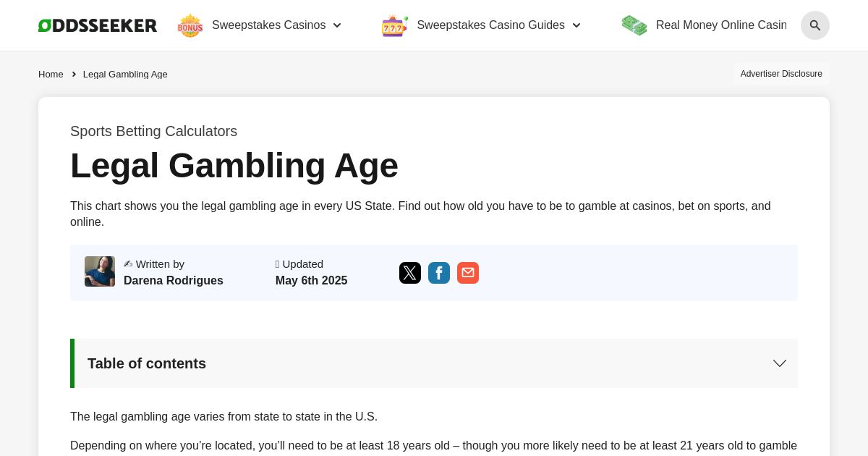Open the Sweepstakes Casinos menu item
Viewport: 868px width, 456px height.
click(x=268, y=25)
